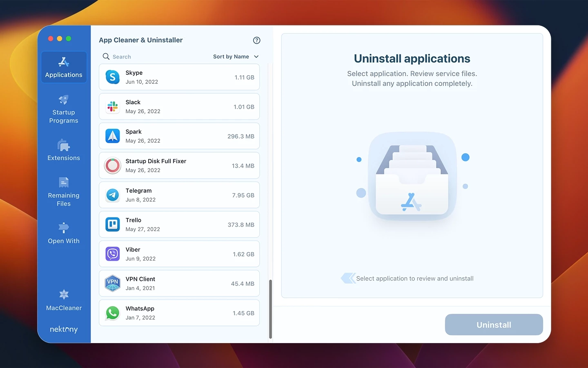Select the Viber application row
The image size is (588, 368).
coord(179,254)
